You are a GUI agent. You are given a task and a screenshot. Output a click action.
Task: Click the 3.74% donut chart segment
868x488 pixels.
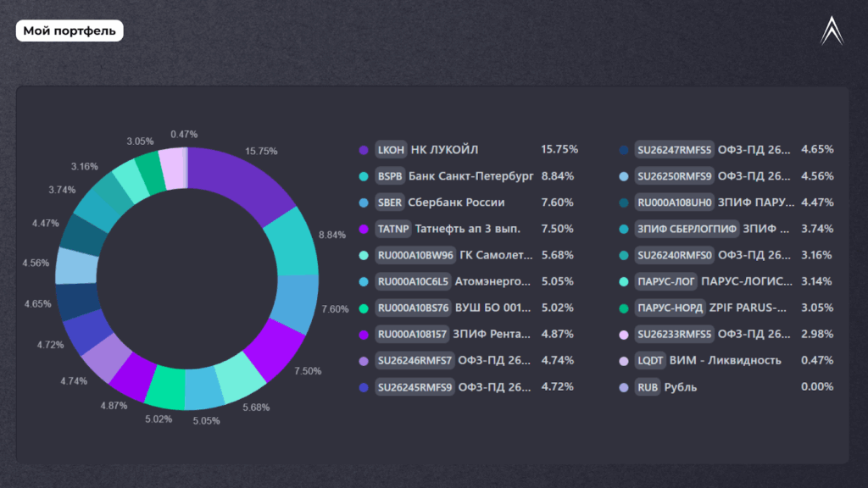[95, 211]
